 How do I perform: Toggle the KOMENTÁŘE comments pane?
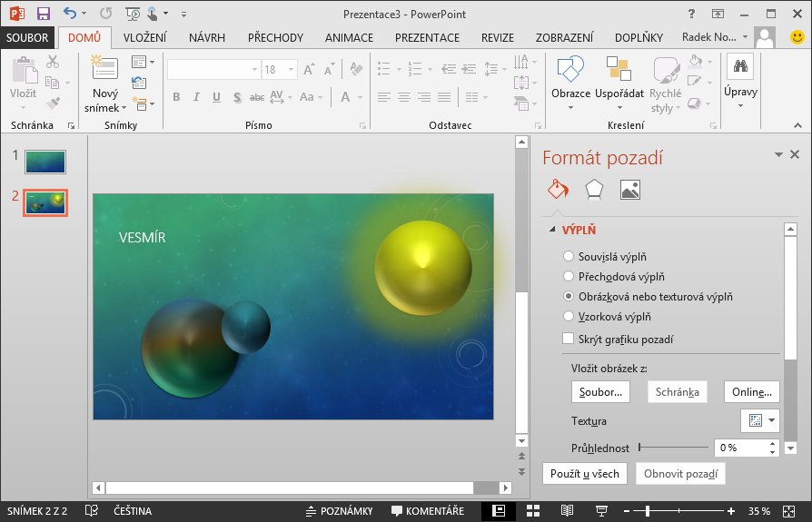(428, 511)
